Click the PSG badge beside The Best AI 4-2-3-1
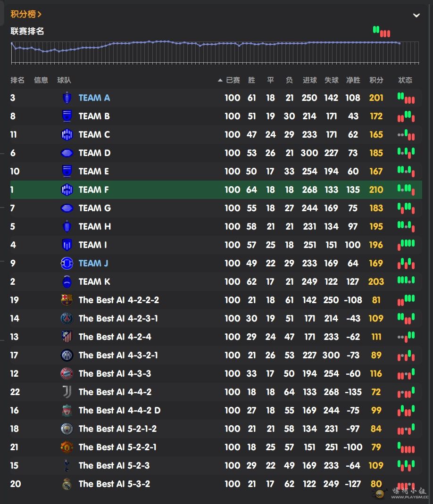 (x=67, y=318)
